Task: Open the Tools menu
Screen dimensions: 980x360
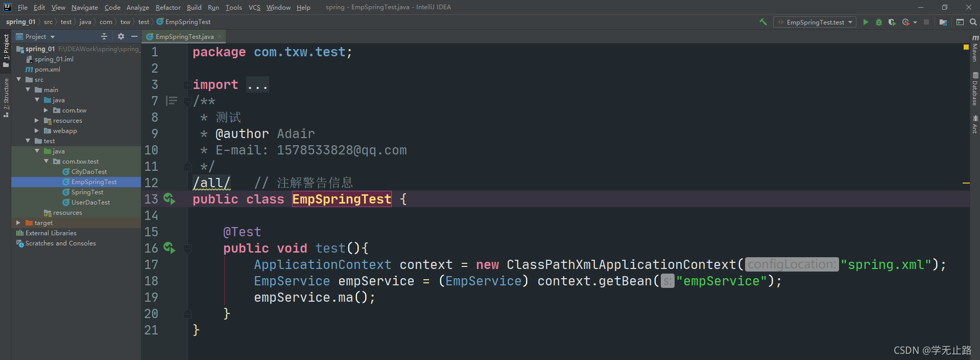Action: click(233, 7)
